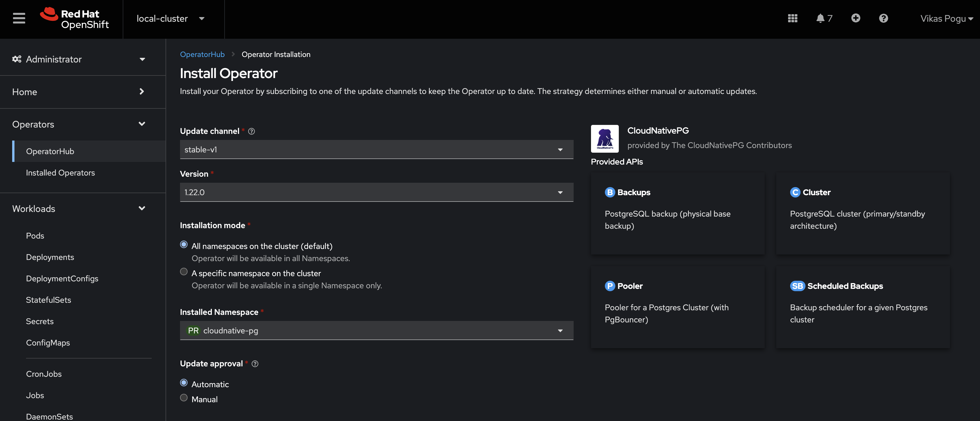
Task: Open ConfigMaps under Workloads
Action: coord(48,343)
